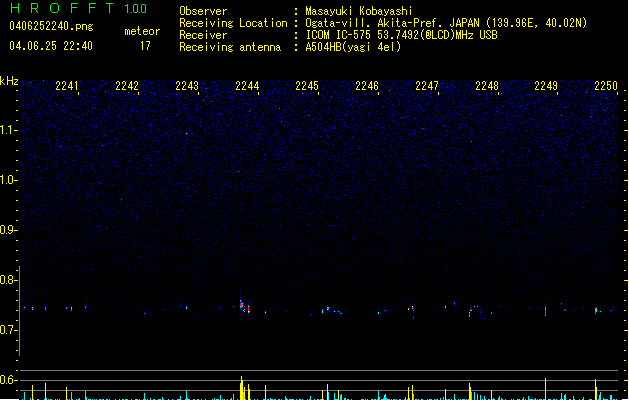Click the 2241 time marker

[x=67, y=86]
